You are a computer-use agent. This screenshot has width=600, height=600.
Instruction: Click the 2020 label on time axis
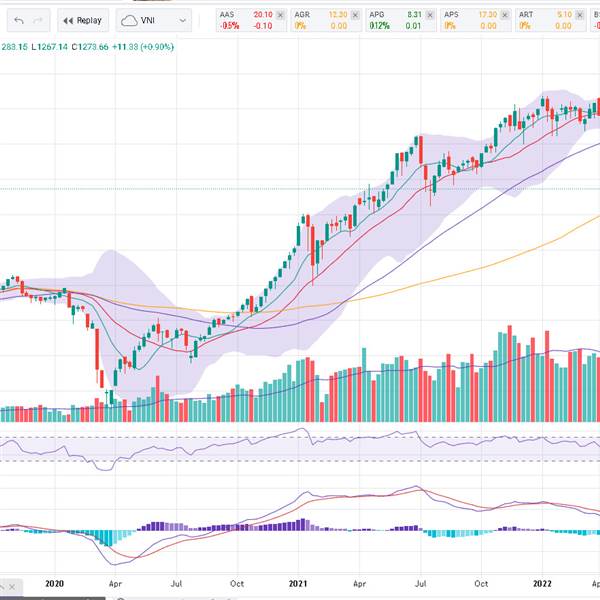[54, 584]
